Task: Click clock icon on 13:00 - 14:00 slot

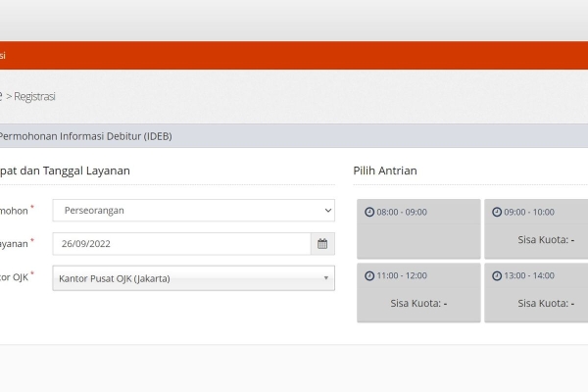Action: 497,275
